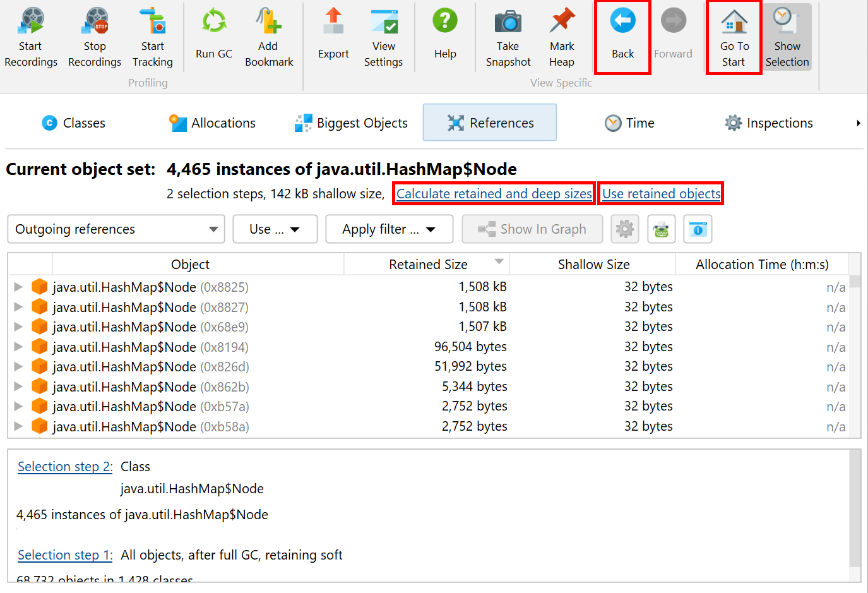Select the java.util.HashMap$Node (0x8827) row text

click(150, 307)
